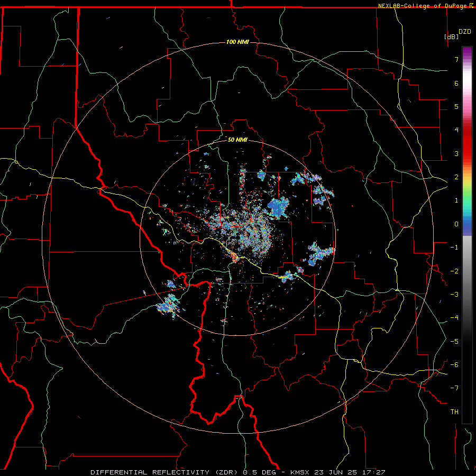Click the 6 value on color scale
476x476 pixels.
tap(456, 83)
